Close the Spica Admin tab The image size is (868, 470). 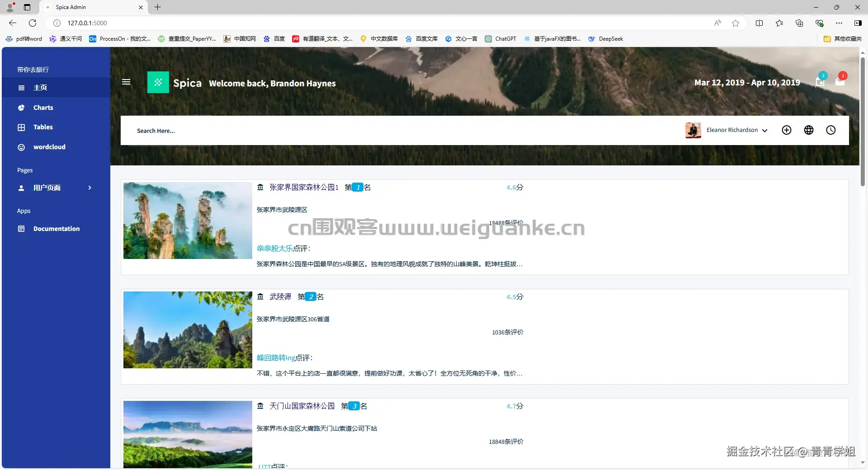[141, 7]
